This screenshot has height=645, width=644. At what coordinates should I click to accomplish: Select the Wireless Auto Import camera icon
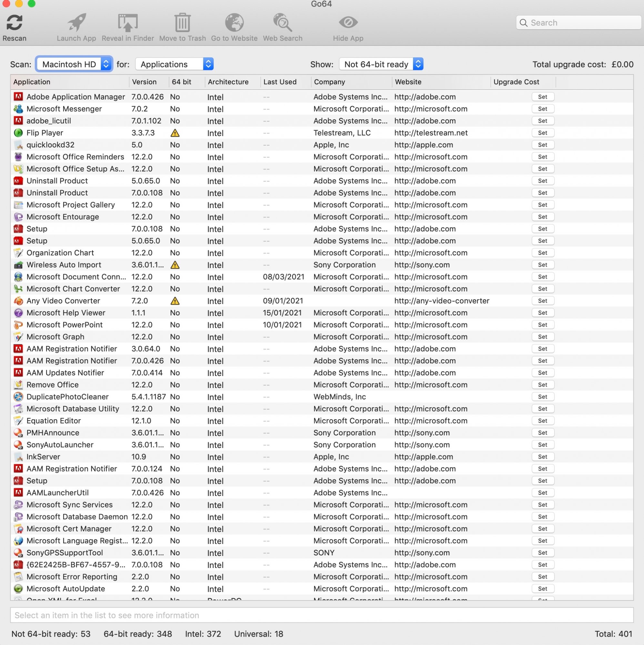(x=18, y=265)
